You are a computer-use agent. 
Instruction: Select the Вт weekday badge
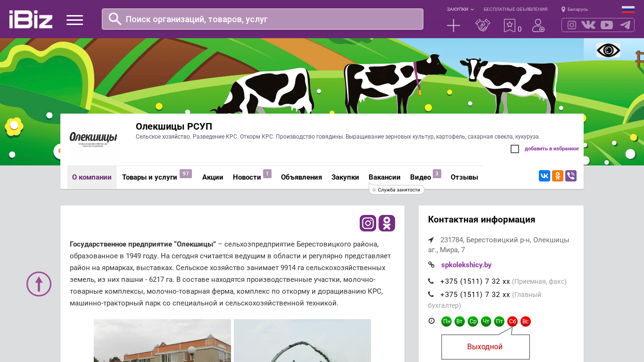[460, 321]
